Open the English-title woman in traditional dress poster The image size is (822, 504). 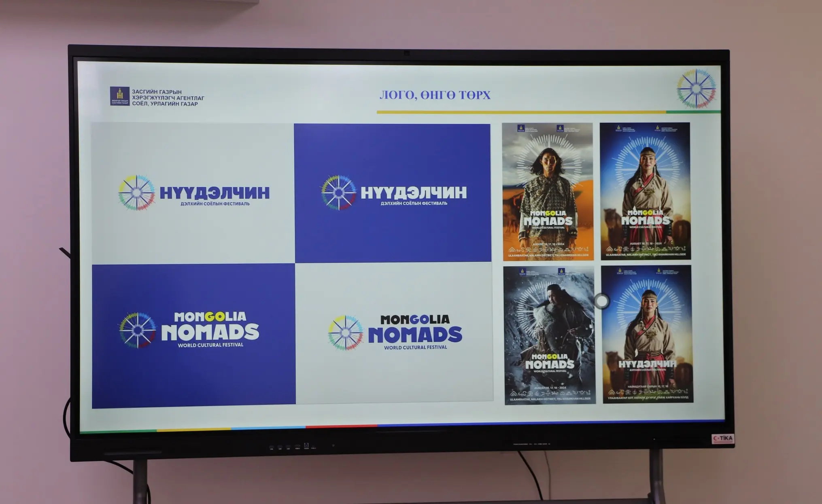645,191
